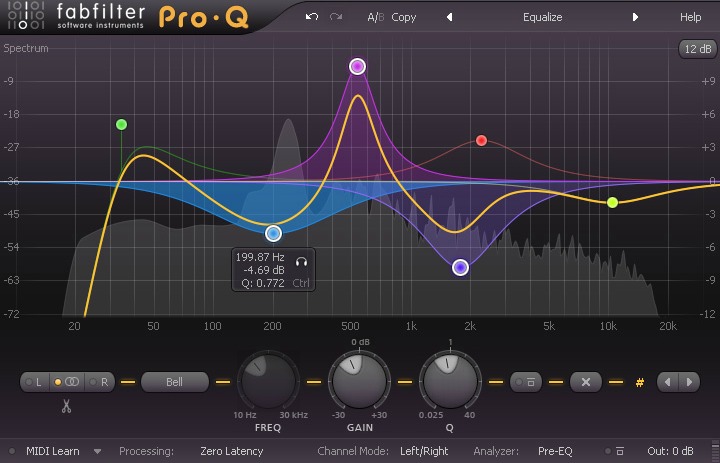Open the Bell filter shape dropdown
The width and height of the screenshot is (720, 463).
[x=174, y=382]
